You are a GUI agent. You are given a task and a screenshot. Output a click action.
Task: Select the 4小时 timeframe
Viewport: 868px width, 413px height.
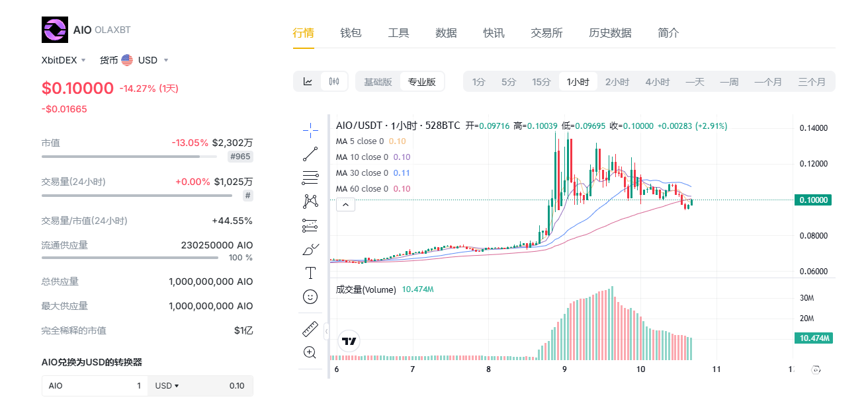(x=657, y=82)
